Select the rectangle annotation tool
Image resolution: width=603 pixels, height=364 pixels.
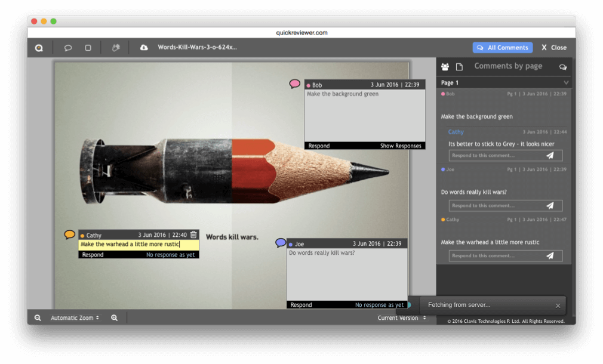tap(88, 48)
